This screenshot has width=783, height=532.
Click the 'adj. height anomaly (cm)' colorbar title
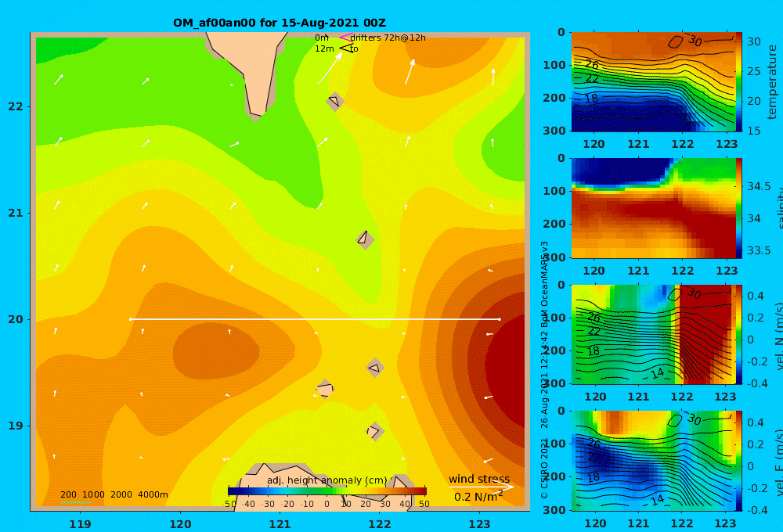327,480
